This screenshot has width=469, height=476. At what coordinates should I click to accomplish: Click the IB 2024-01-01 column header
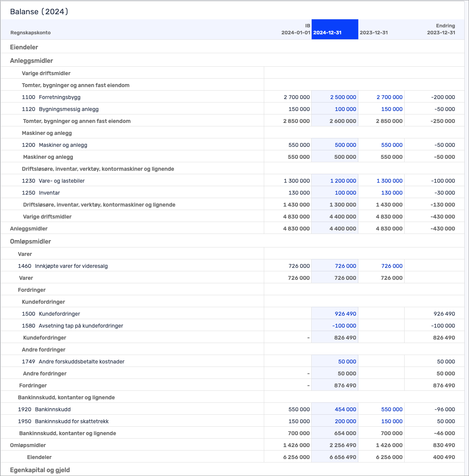pyautogui.click(x=295, y=29)
